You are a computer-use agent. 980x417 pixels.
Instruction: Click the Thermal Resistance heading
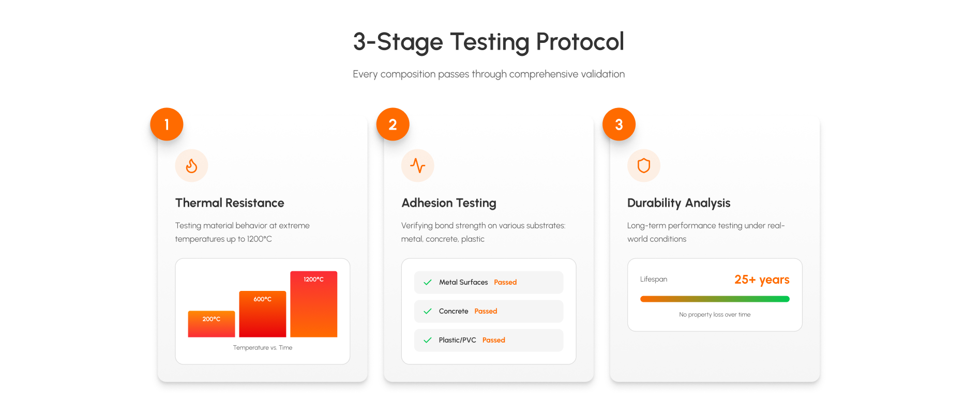pos(230,203)
